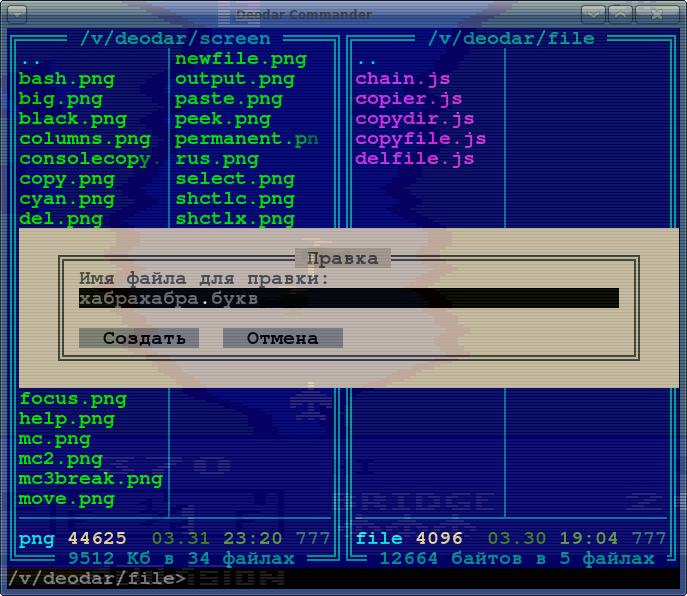The height and width of the screenshot is (596, 687).
Task: Minimize the Deodar Commander window
Action: coord(593,14)
